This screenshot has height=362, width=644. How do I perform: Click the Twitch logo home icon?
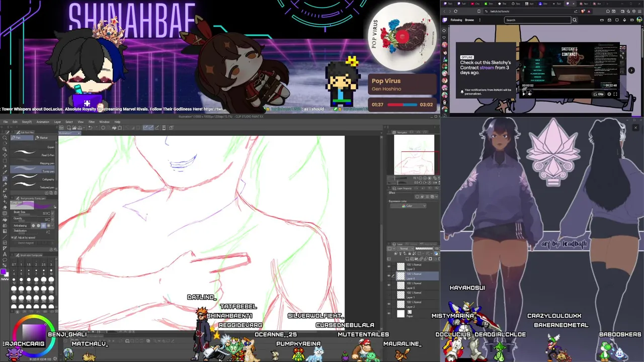pyautogui.click(x=445, y=20)
